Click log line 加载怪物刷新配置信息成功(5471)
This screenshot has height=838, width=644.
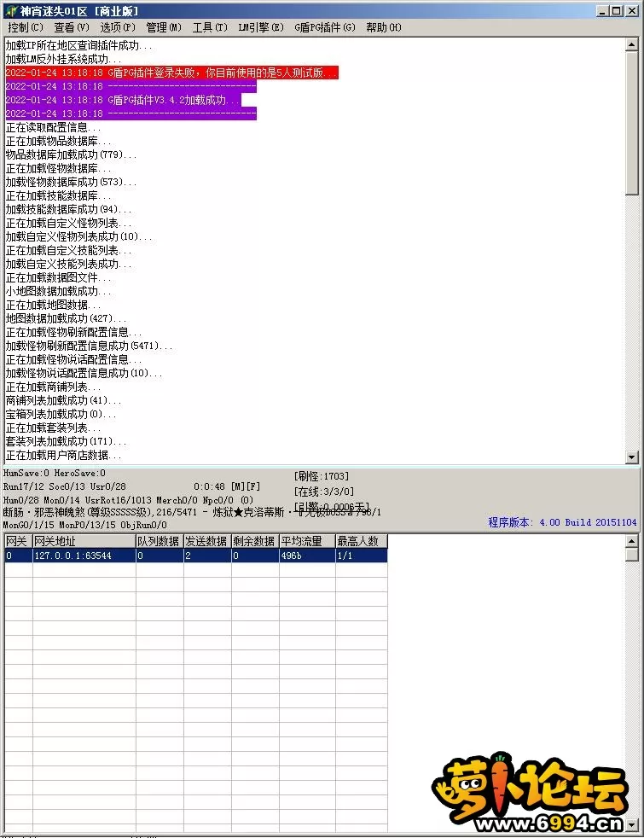(x=89, y=346)
